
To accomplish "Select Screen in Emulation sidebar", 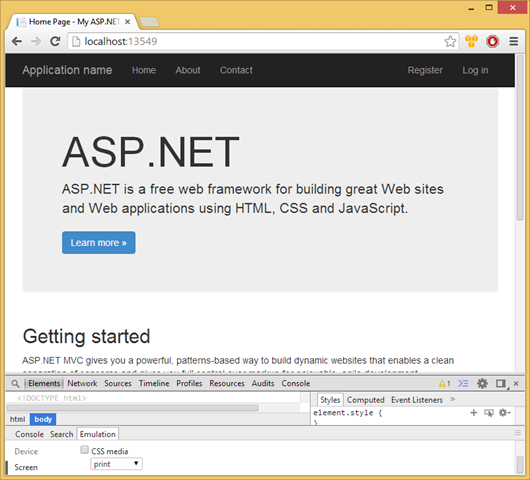I will (x=26, y=467).
